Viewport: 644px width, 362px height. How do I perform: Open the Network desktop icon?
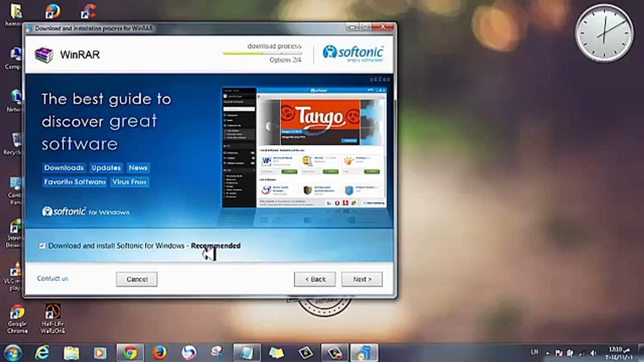pos(15,101)
